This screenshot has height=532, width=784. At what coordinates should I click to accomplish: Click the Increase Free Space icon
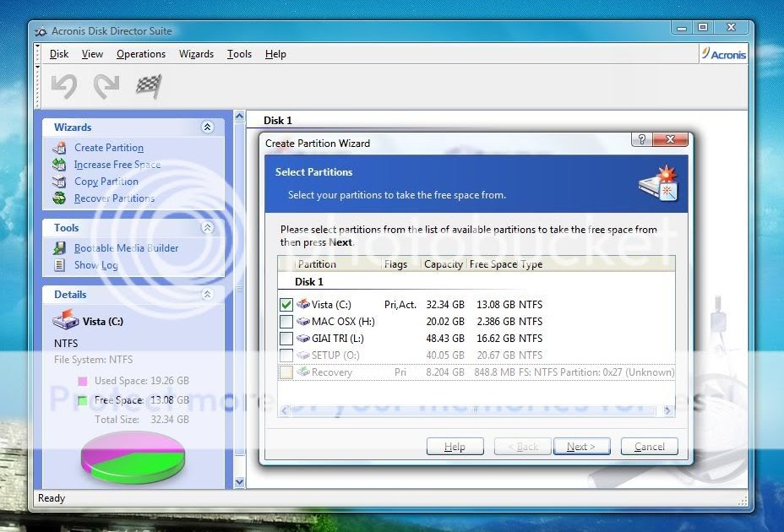point(59,165)
